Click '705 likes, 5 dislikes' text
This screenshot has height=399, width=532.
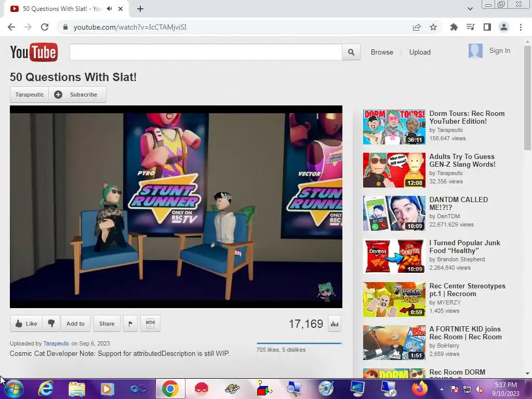pos(281,350)
